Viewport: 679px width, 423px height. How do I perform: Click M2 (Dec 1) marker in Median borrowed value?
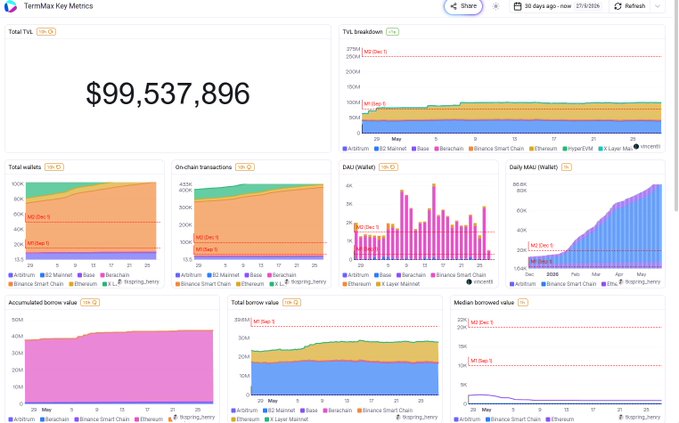tap(482, 323)
